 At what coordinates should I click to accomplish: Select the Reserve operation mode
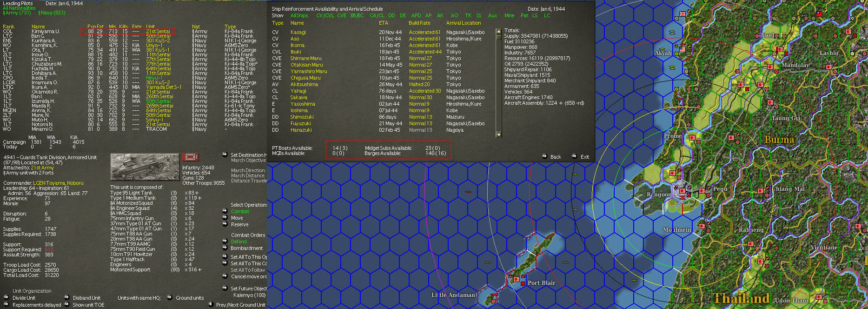point(239,224)
